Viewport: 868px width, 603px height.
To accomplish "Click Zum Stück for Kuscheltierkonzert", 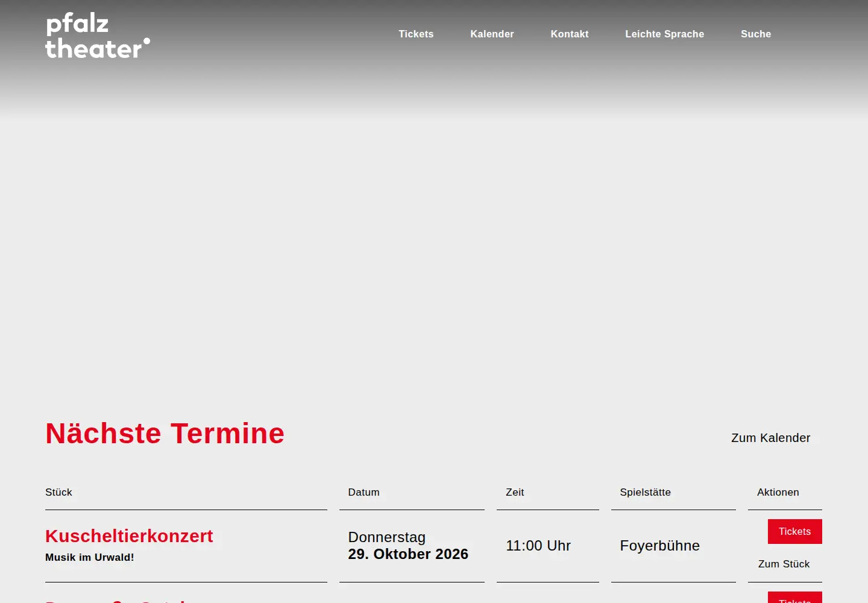I will pos(784,564).
